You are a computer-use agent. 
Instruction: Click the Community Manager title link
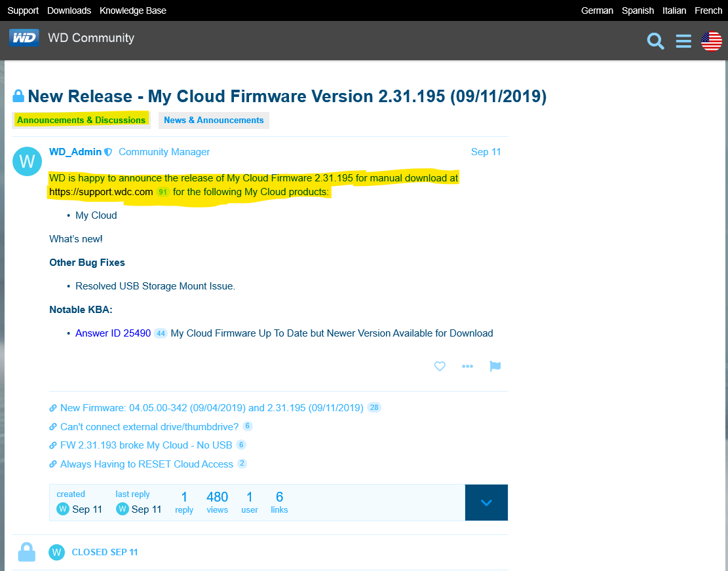coord(164,152)
